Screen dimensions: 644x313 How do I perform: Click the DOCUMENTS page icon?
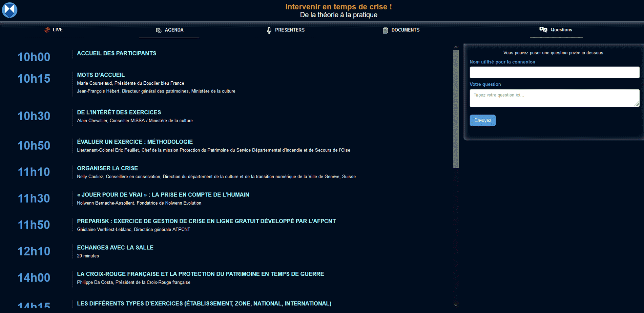pos(385,30)
